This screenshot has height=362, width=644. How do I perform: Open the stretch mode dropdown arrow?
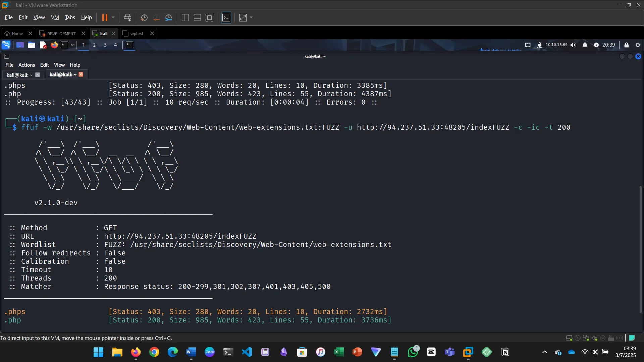[251, 17]
